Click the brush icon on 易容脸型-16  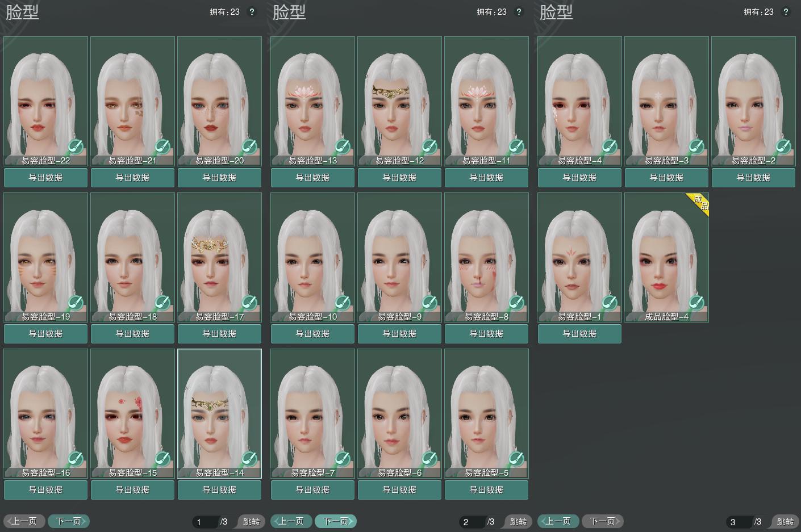pyautogui.click(x=76, y=459)
